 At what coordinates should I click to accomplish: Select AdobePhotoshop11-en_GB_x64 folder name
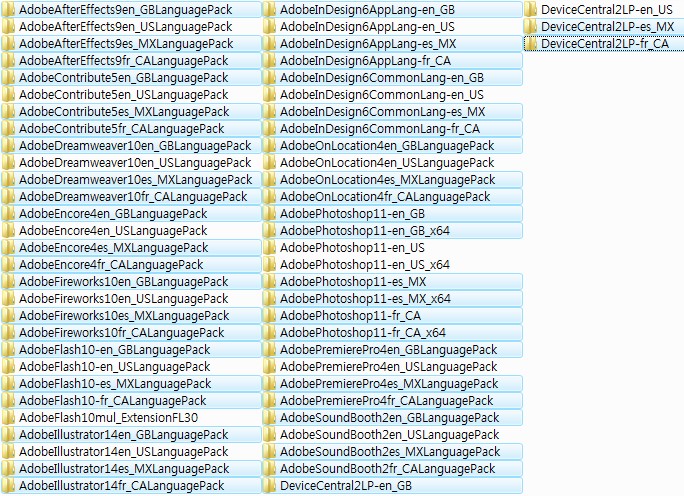click(x=365, y=231)
